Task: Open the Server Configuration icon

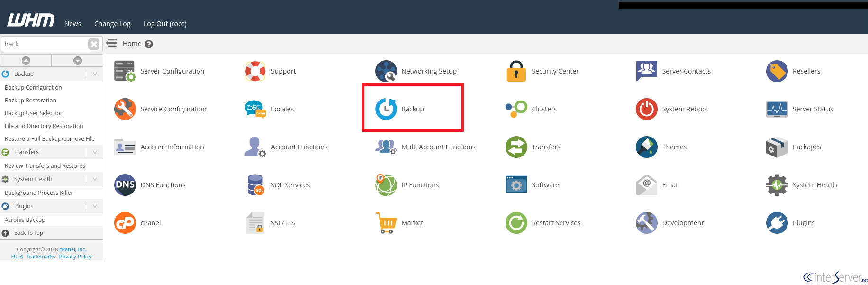Action: (x=125, y=71)
